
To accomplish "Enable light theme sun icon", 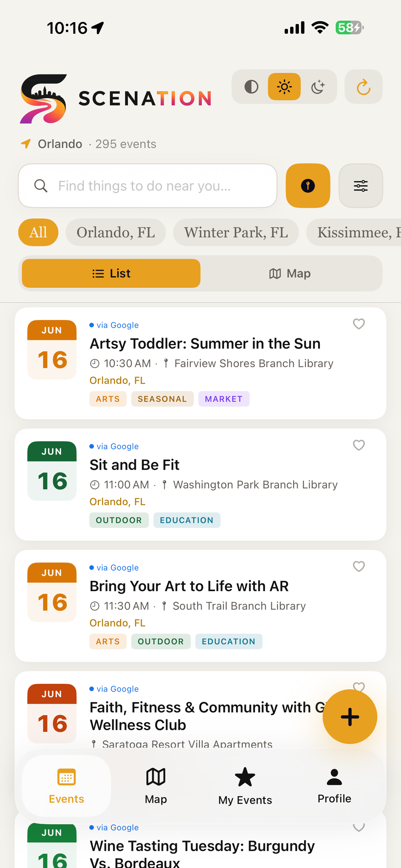I will (284, 87).
